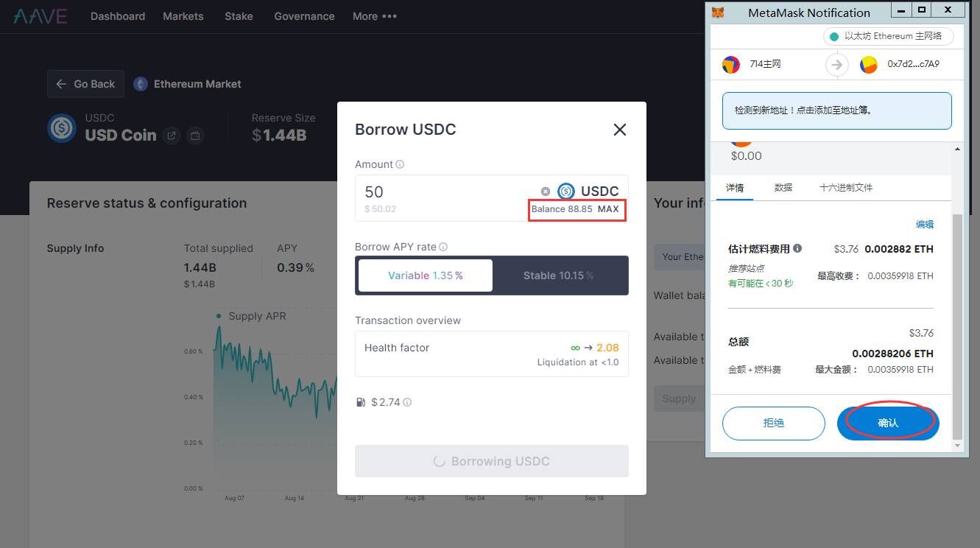980x548 pixels.
Task: Click the USDC token icon in amount field
Action: pos(565,192)
